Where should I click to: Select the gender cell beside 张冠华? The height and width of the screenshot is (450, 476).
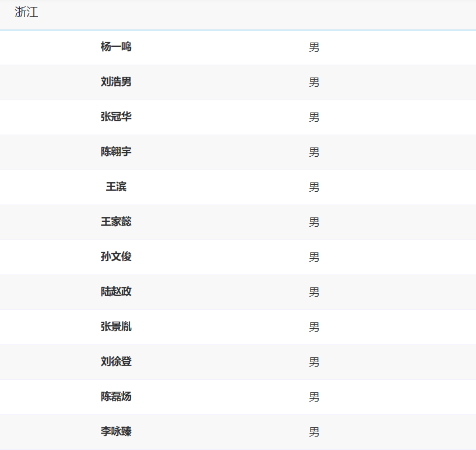[x=314, y=118]
